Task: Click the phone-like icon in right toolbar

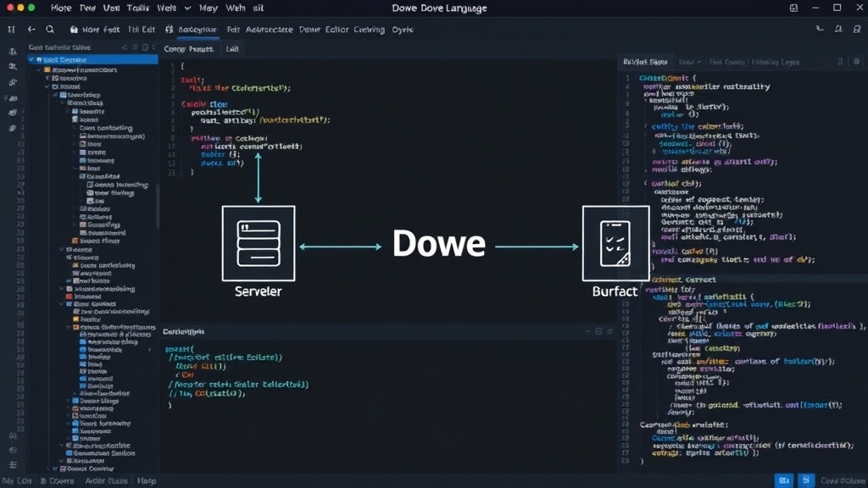Action: (820, 29)
